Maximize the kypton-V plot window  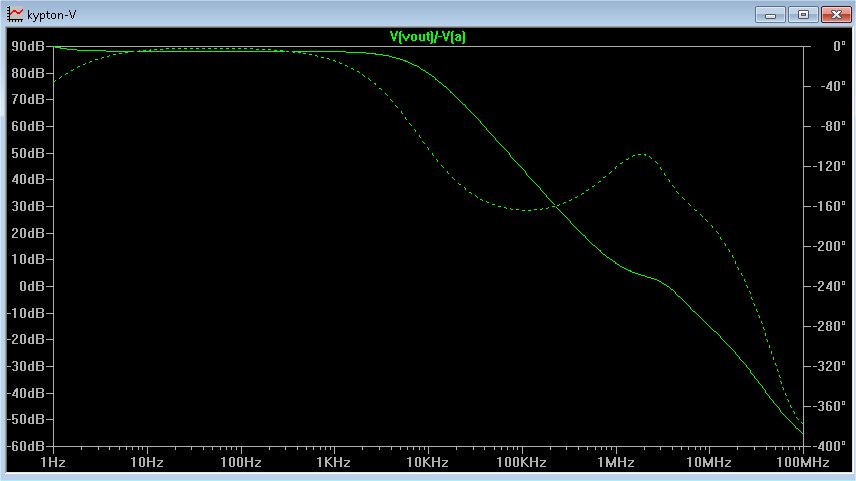[803, 15]
